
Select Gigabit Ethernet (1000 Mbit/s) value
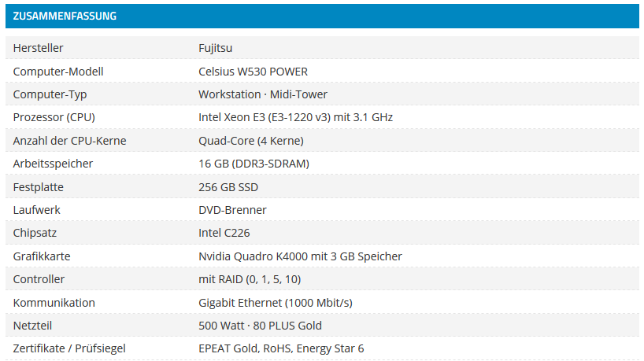[x=276, y=303]
